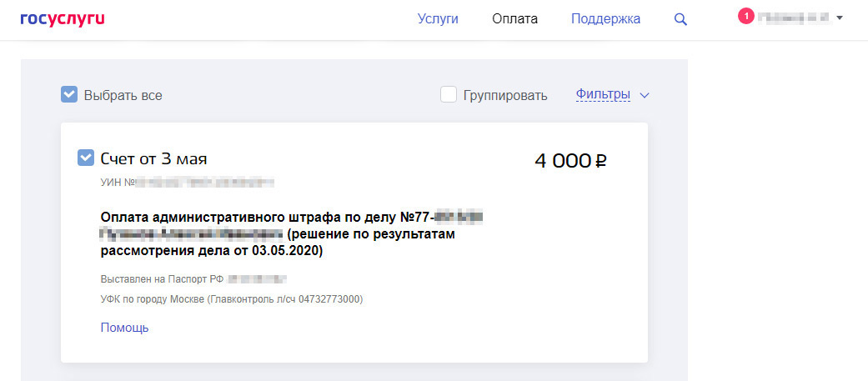Click the УИН number line
This screenshot has height=381, width=868.
[x=187, y=181]
